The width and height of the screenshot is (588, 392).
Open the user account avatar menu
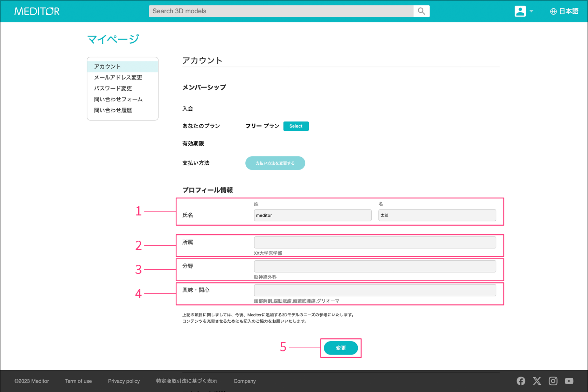click(520, 11)
